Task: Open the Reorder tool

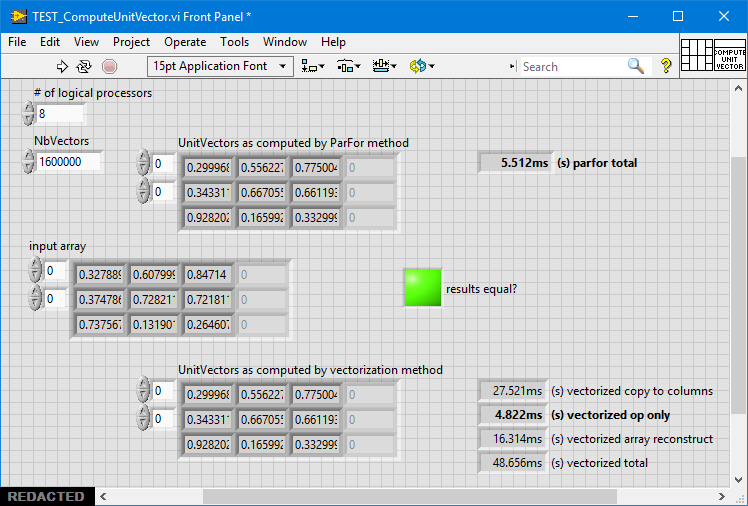Action: (x=422, y=66)
